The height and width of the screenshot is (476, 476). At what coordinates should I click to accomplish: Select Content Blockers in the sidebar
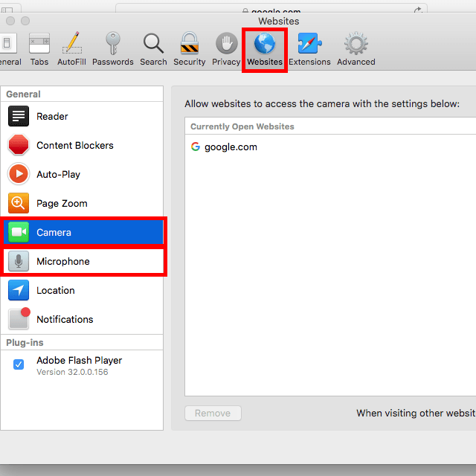[82, 145]
